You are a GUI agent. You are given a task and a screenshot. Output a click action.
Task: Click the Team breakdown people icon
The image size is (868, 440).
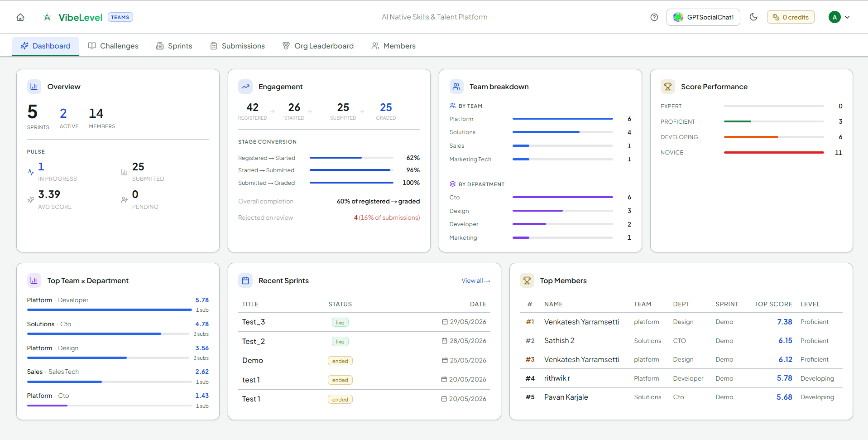(456, 87)
